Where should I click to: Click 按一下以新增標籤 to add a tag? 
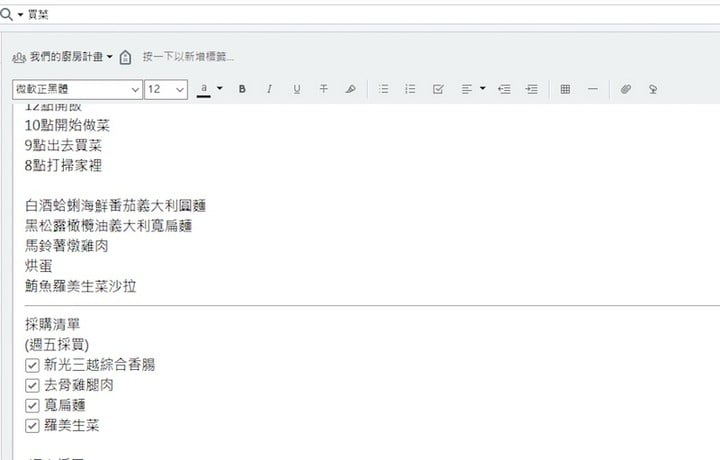click(188, 57)
